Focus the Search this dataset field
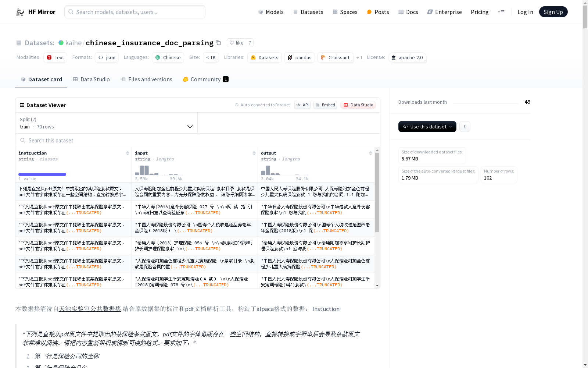This screenshot has height=368, width=588. tap(198, 140)
